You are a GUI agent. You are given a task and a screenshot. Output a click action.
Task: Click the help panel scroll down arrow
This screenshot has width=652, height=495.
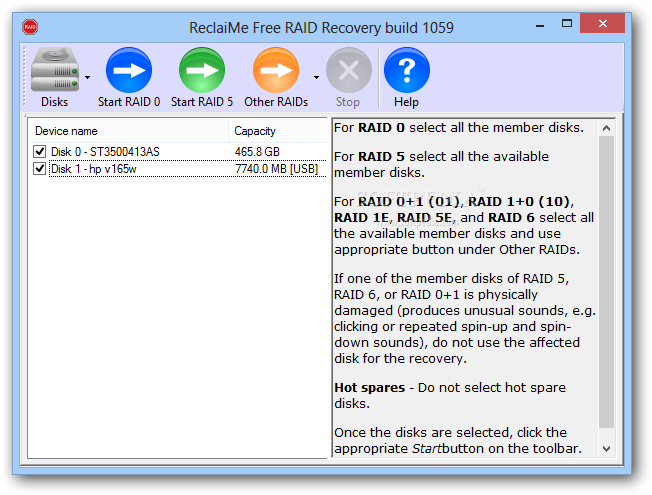click(606, 449)
